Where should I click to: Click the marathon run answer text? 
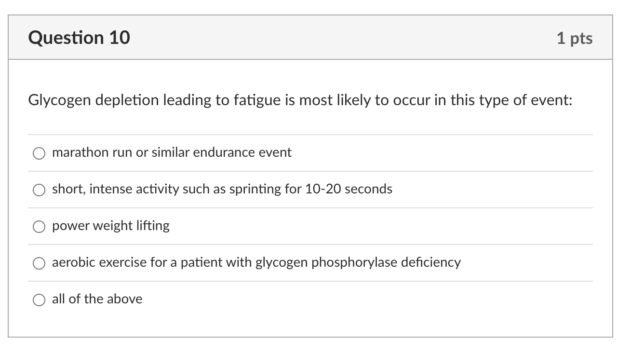[x=172, y=152]
